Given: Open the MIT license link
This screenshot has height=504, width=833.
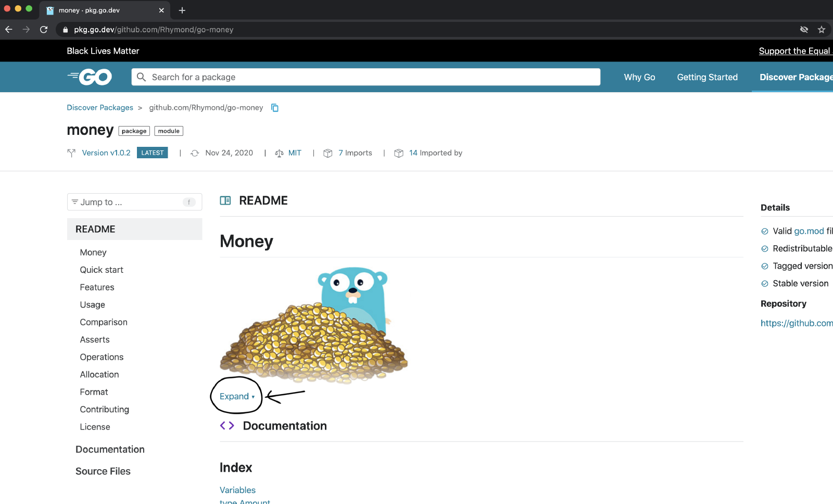Looking at the screenshot, I should tap(295, 153).
